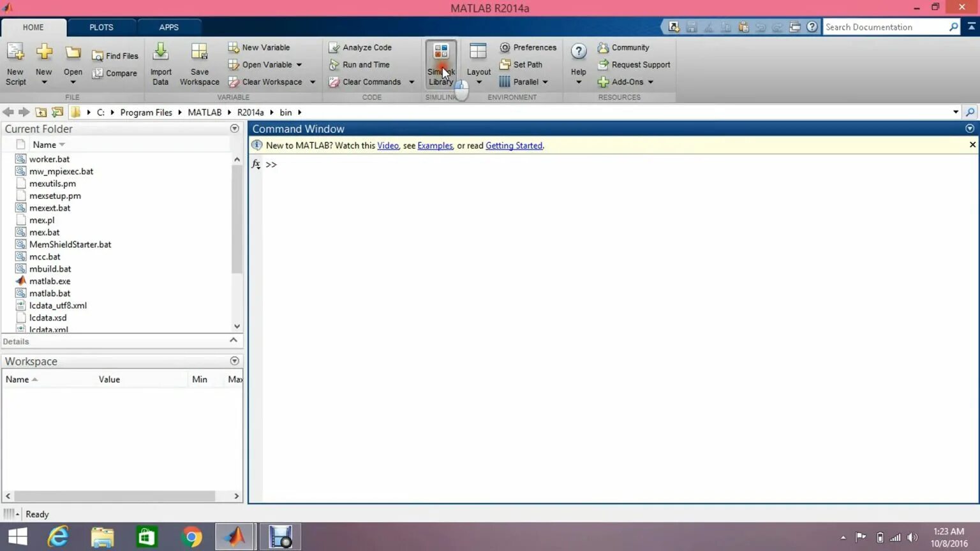The width and height of the screenshot is (980, 551).
Task: Go forward in folder history
Action: pyautogui.click(x=24, y=112)
